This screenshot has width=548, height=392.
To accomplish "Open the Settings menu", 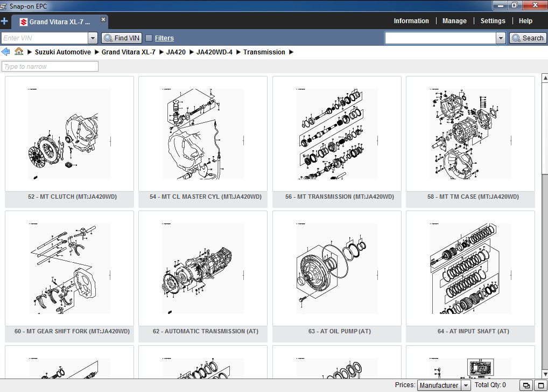I will (x=493, y=21).
